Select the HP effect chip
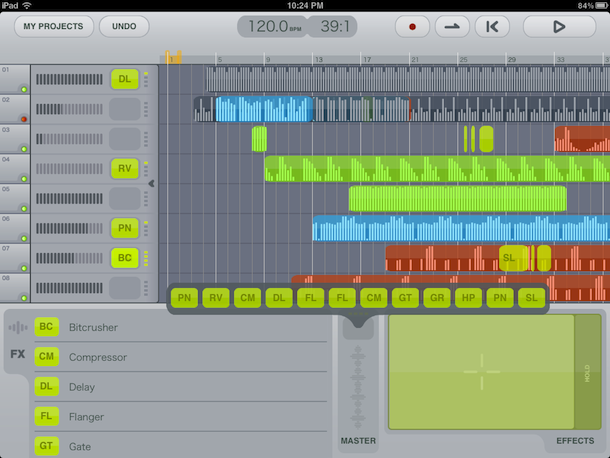Screen dimensions: 610x458 [467, 297]
